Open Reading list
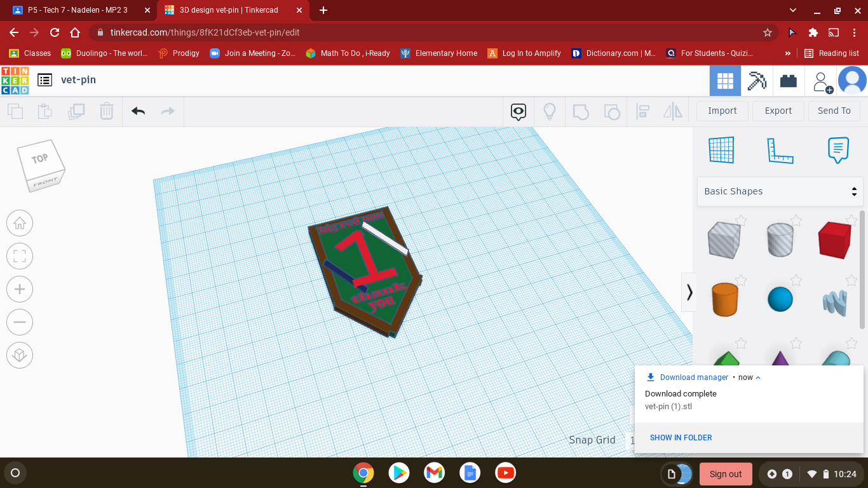This screenshot has height=488, width=868. pyautogui.click(x=831, y=53)
